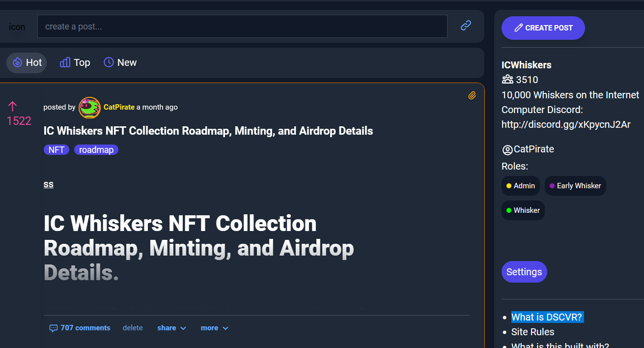
Task: Click the underlined ss link in post
Action: [x=48, y=184]
